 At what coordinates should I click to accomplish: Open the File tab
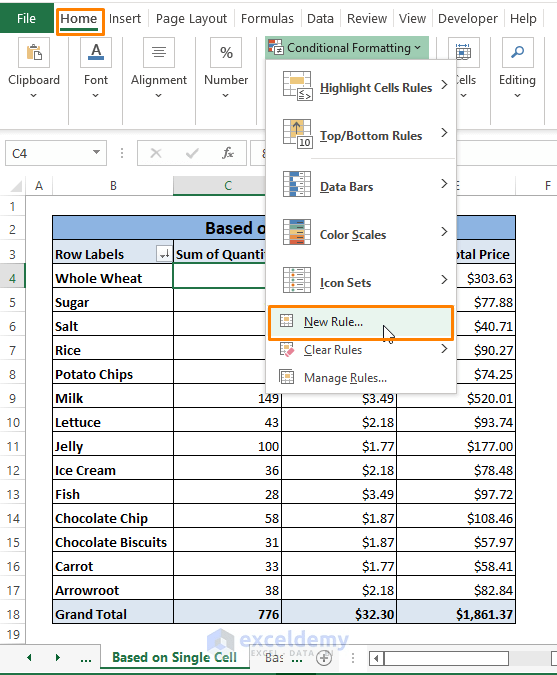coord(26,18)
